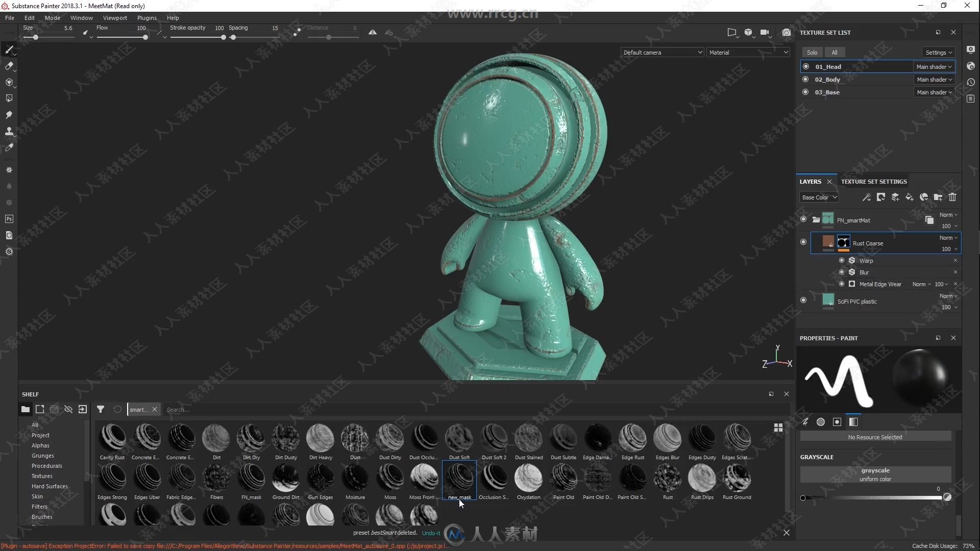Open the Viewport menu
Viewport: 980px width, 551px height.
[x=115, y=17]
